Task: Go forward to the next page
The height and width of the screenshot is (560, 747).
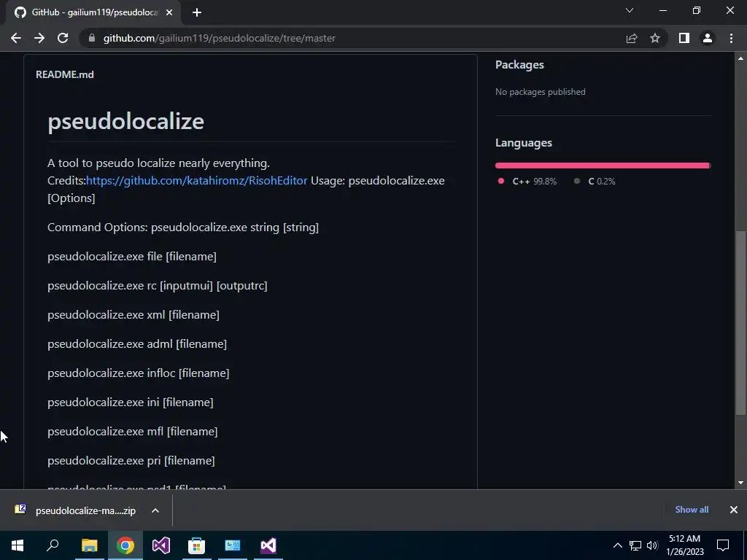Action: [39, 38]
